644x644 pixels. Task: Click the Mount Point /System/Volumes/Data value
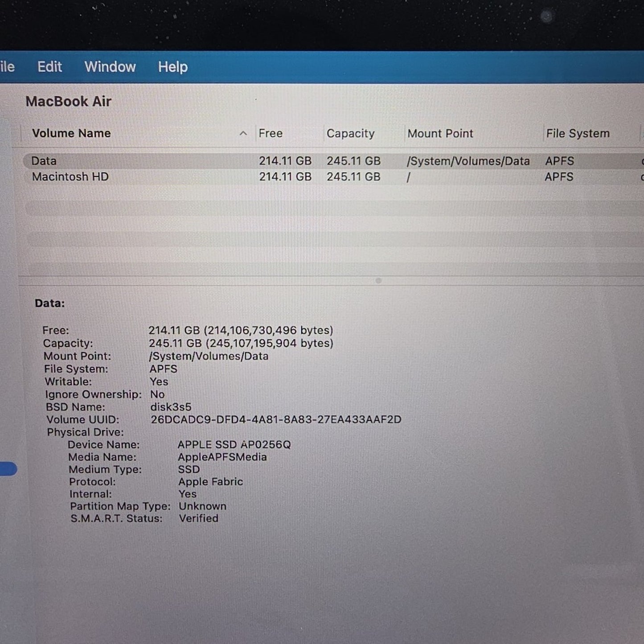(x=209, y=356)
